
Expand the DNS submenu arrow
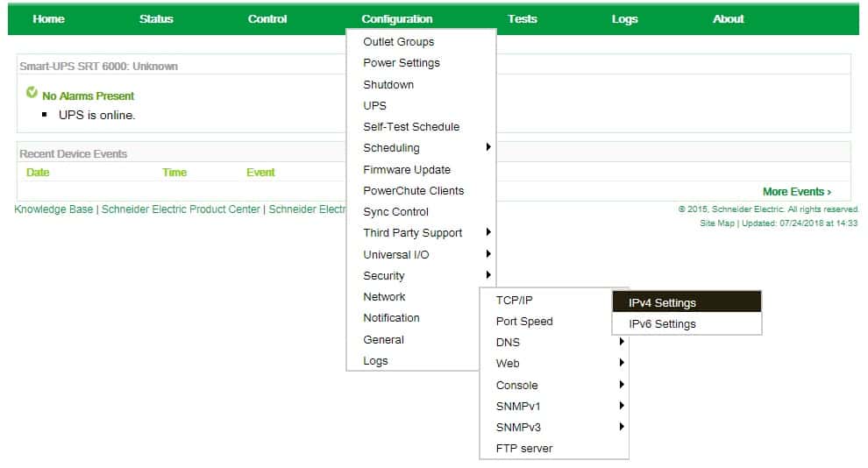click(621, 342)
